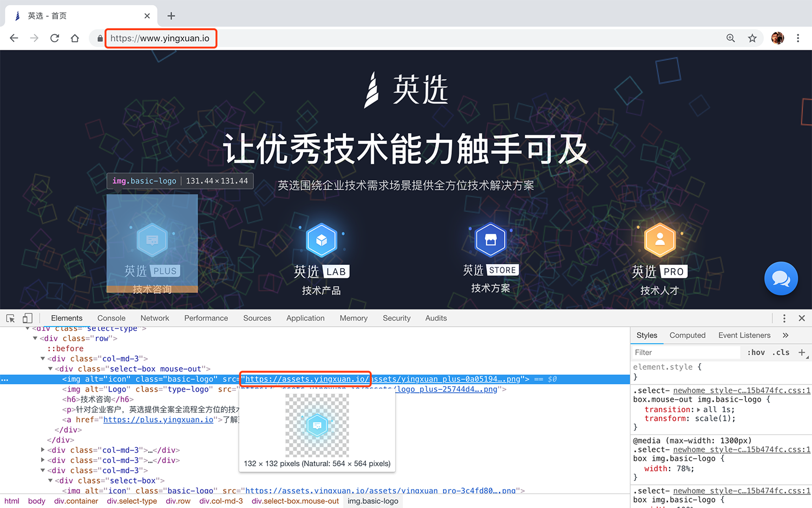Open the browser home page
Screen dimensions: 812x508
pos(75,38)
